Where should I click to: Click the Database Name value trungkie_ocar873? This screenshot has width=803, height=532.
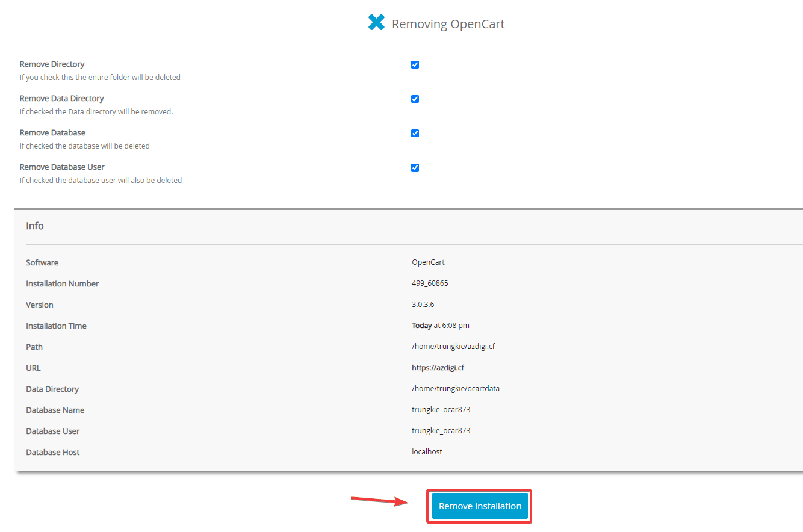coord(441,410)
